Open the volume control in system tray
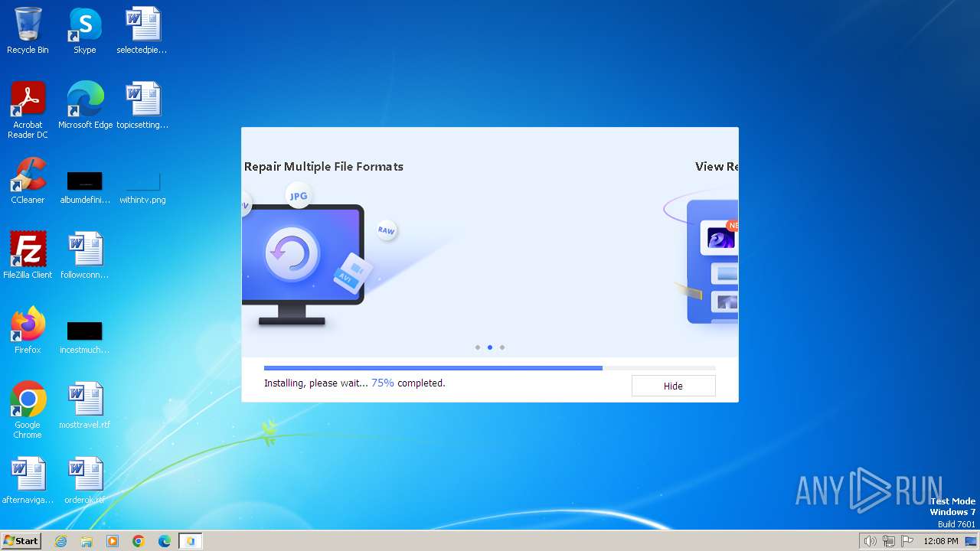 coord(870,541)
